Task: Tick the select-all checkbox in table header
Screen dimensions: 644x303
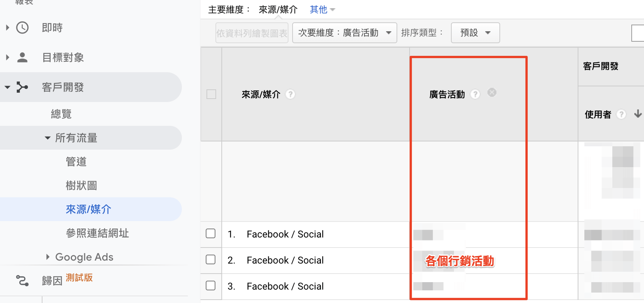Action: click(x=211, y=94)
